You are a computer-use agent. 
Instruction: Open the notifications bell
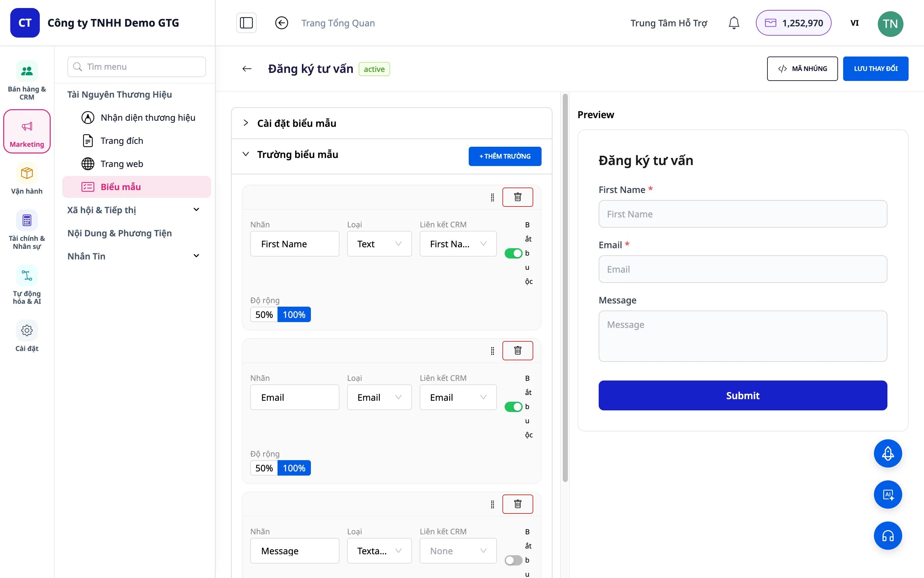point(733,23)
